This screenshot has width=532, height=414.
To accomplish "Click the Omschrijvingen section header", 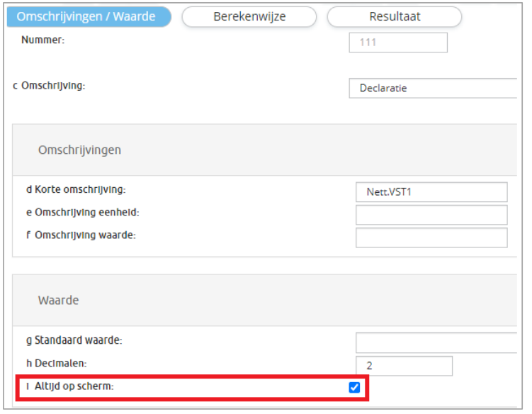I will [x=79, y=150].
